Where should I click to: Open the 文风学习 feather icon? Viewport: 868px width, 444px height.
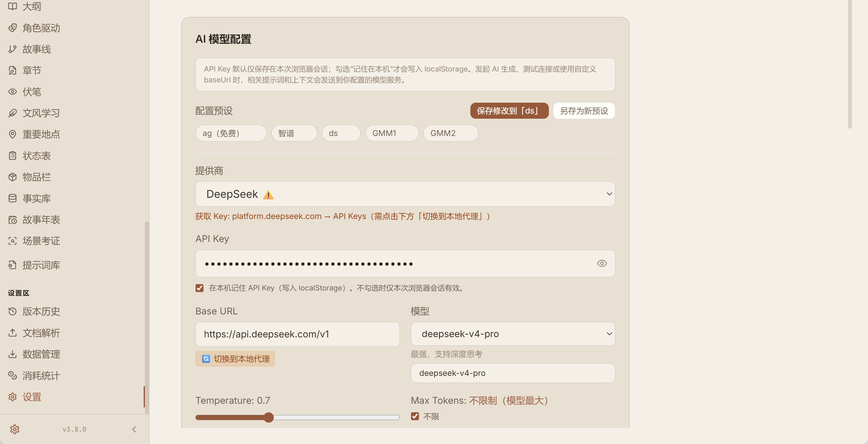coord(12,113)
